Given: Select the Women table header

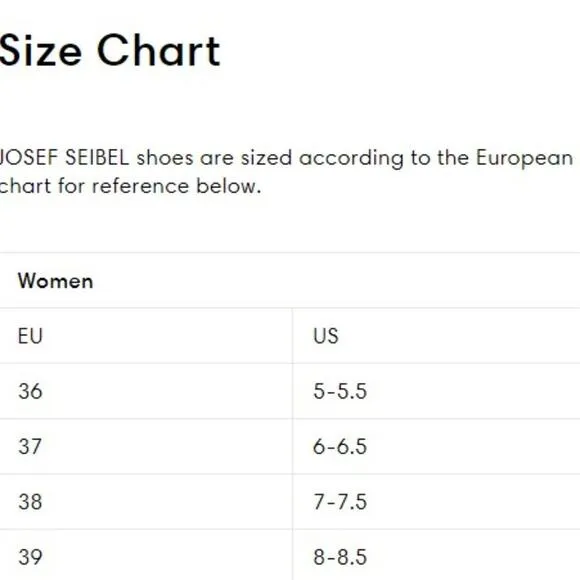Looking at the screenshot, I should tap(55, 281).
